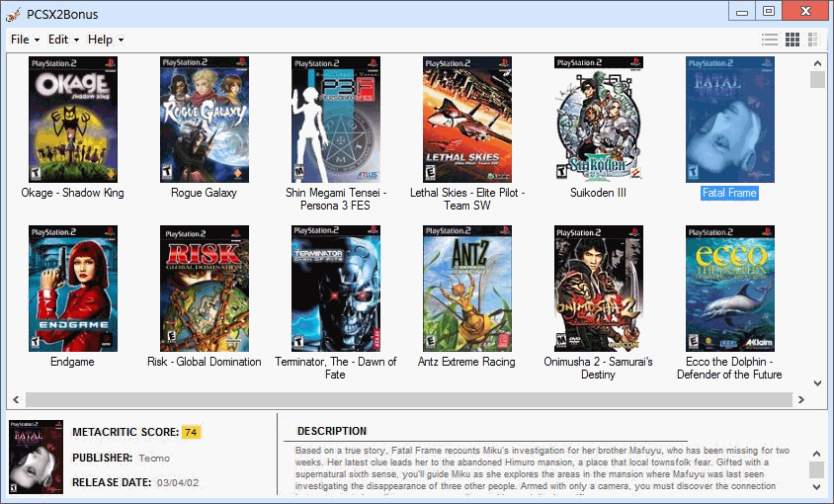The width and height of the screenshot is (834, 504).
Task: Click the PCSX2Bonus app icon in title bar
Action: point(13,15)
